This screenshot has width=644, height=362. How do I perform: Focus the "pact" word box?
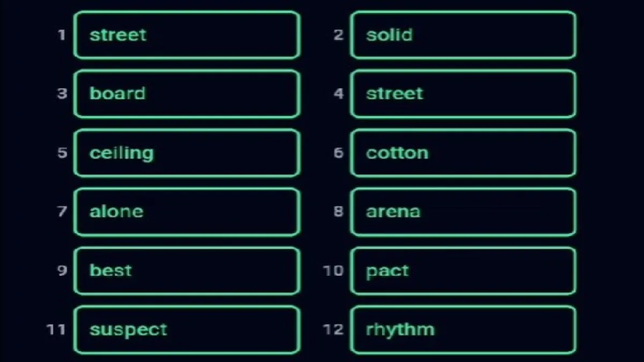pyautogui.click(x=463, y=270)
